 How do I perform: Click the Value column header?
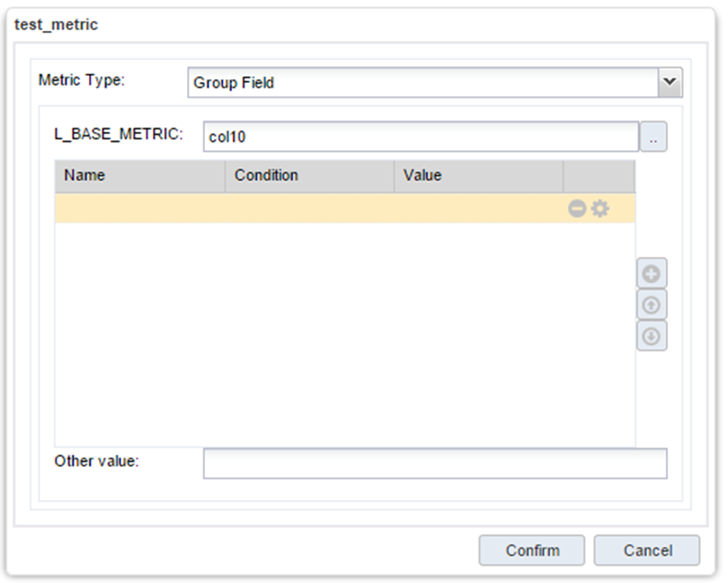tap(479, 176)
